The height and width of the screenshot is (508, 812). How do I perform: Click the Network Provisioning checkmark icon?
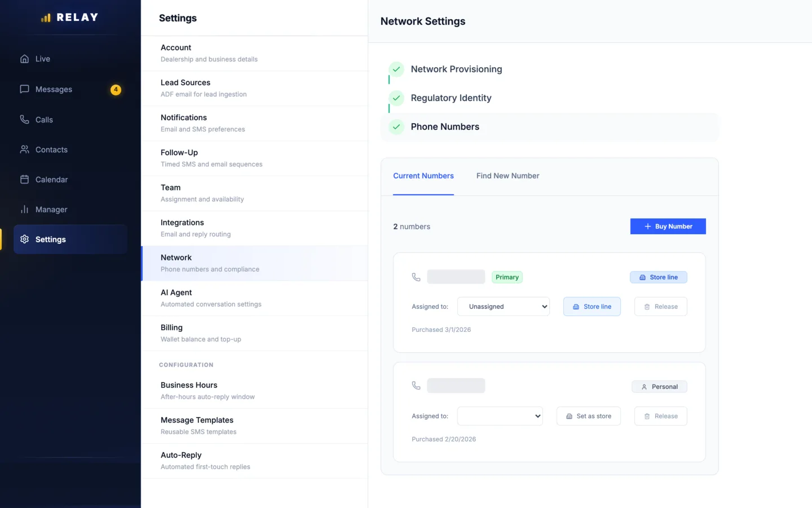point(396,69)
